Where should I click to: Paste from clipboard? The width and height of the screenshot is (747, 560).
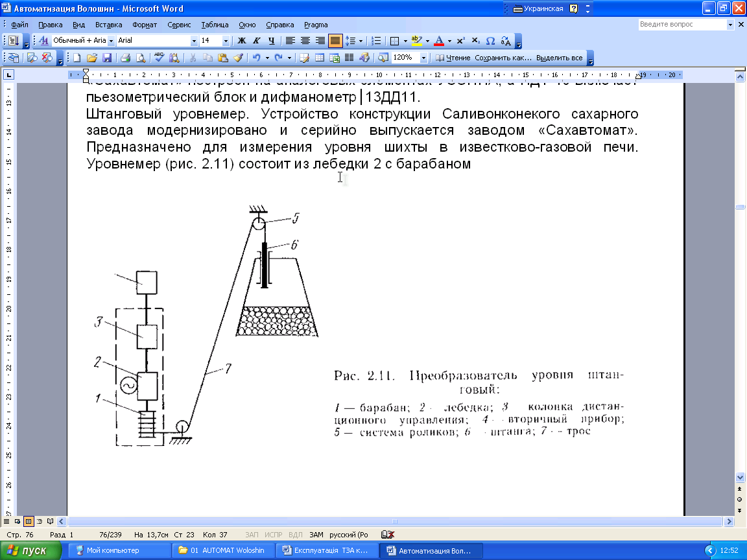click(x=223, y=58)
